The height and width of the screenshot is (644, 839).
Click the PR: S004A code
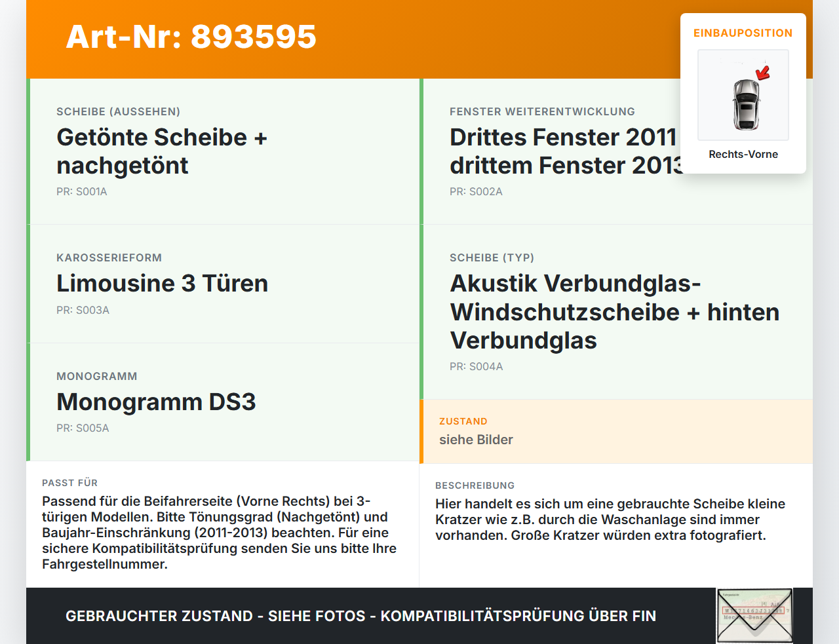477,366
